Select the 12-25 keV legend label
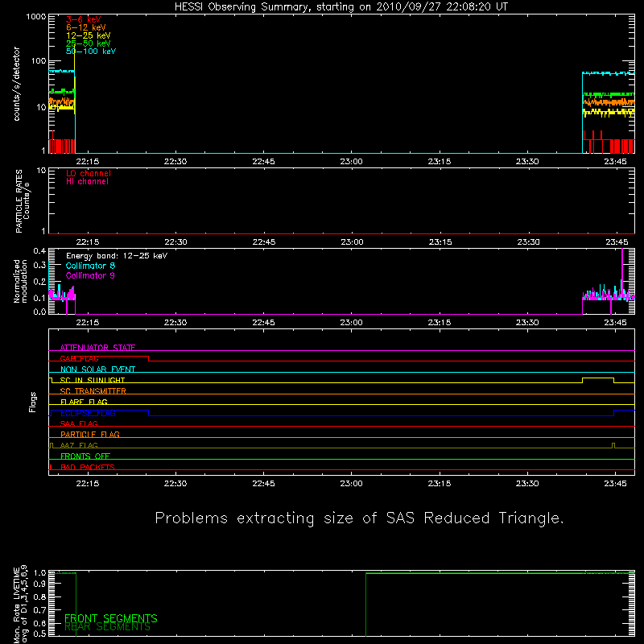The height and width of the screenshot is (644, 644). (x=88, y=35)
